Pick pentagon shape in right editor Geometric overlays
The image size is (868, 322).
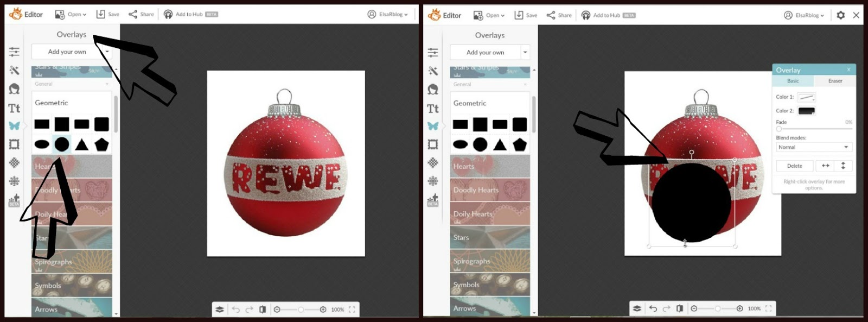tap(520, 144)
